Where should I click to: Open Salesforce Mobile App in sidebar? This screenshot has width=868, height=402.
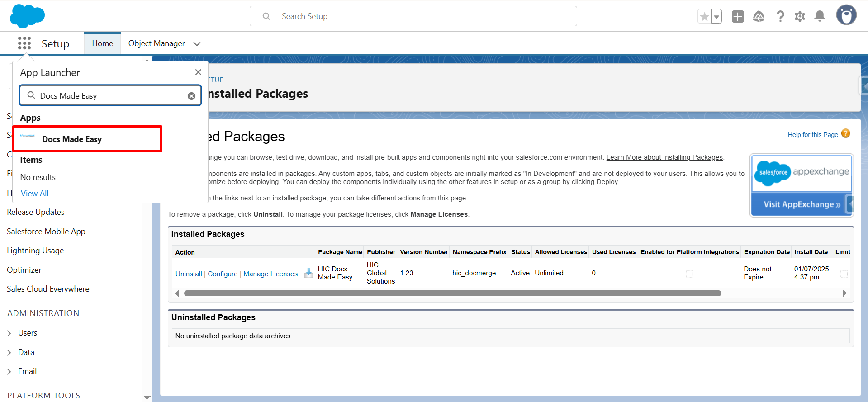46,232
